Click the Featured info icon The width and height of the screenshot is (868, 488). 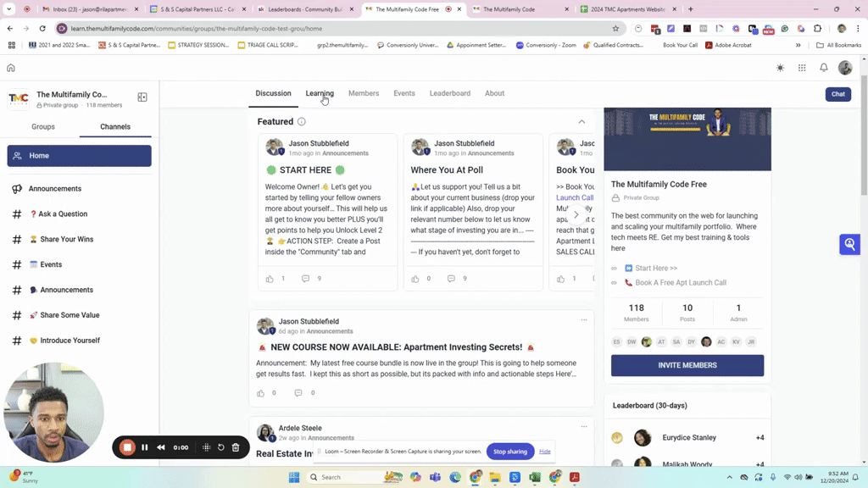coord(301,122)
